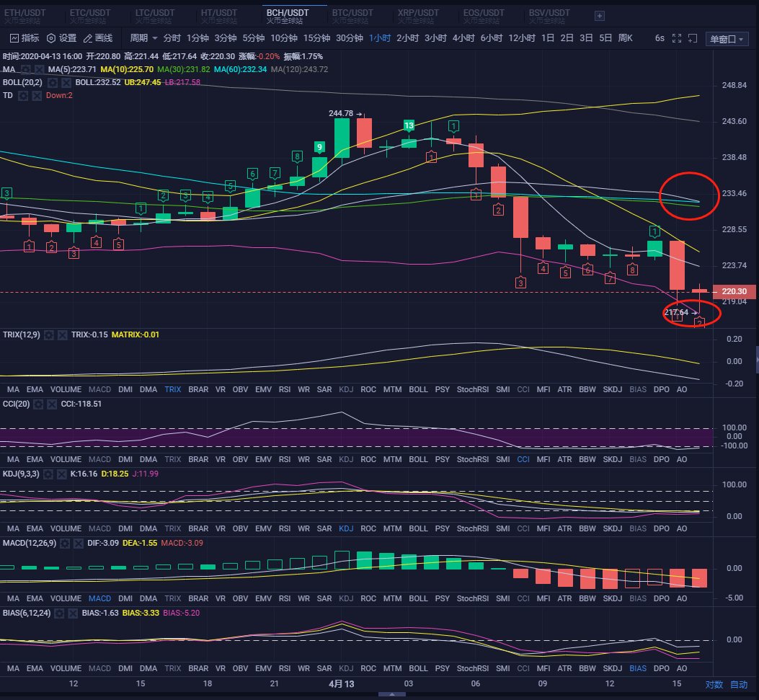Switch to the EOS/USDT tab
Screen dimensions: 759x700
click(x=484, y=16)
